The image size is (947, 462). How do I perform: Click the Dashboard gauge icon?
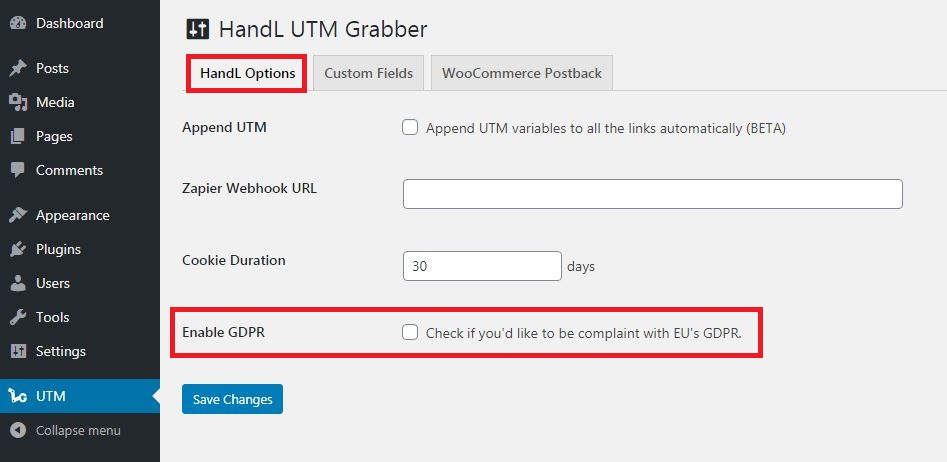coord(17,23)
